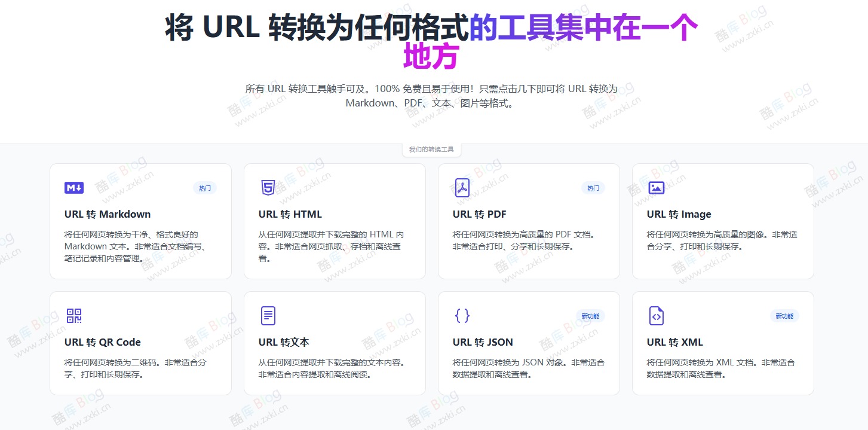Viewport: 868px width, 430px height.
Task: Click the 新功能 badge on URL 转 JSON
Action: pyautogui.click(x=590, y=316)
